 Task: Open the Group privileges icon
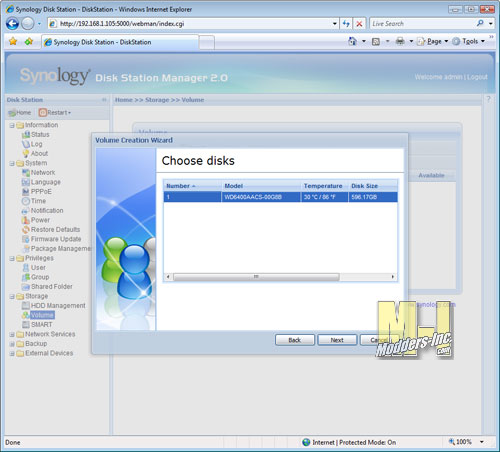tap(26, 277)
